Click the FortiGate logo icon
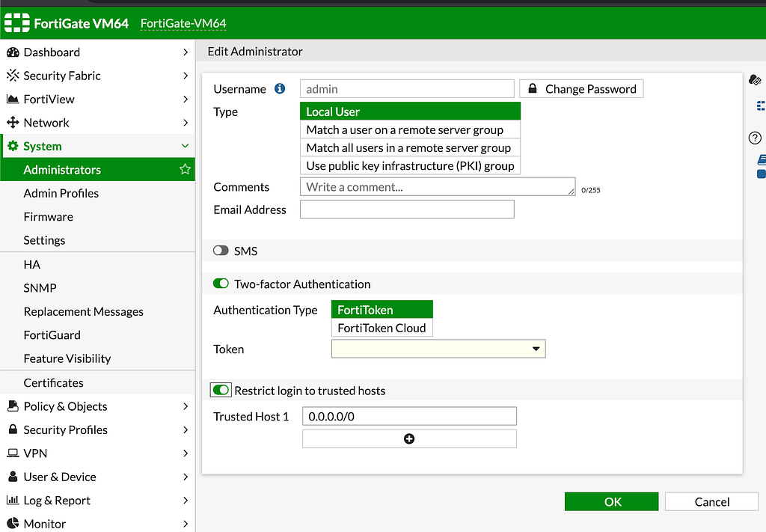766x532 pixels. point(17,23)
